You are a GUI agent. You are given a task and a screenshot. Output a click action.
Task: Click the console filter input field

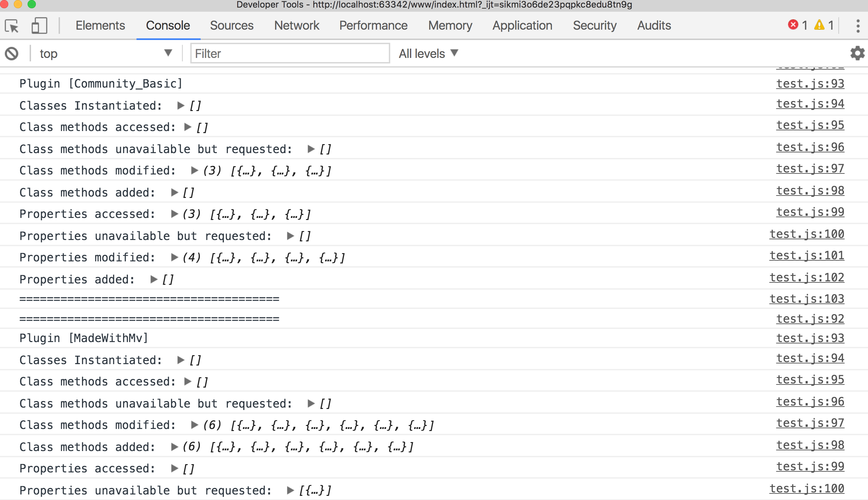click(290, 53)
